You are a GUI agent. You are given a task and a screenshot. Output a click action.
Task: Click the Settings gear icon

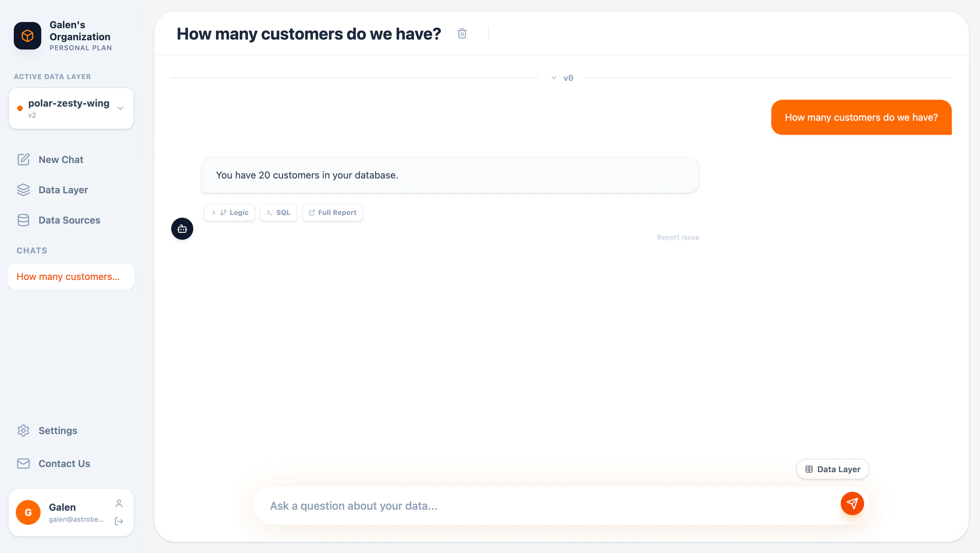point(23,431)
